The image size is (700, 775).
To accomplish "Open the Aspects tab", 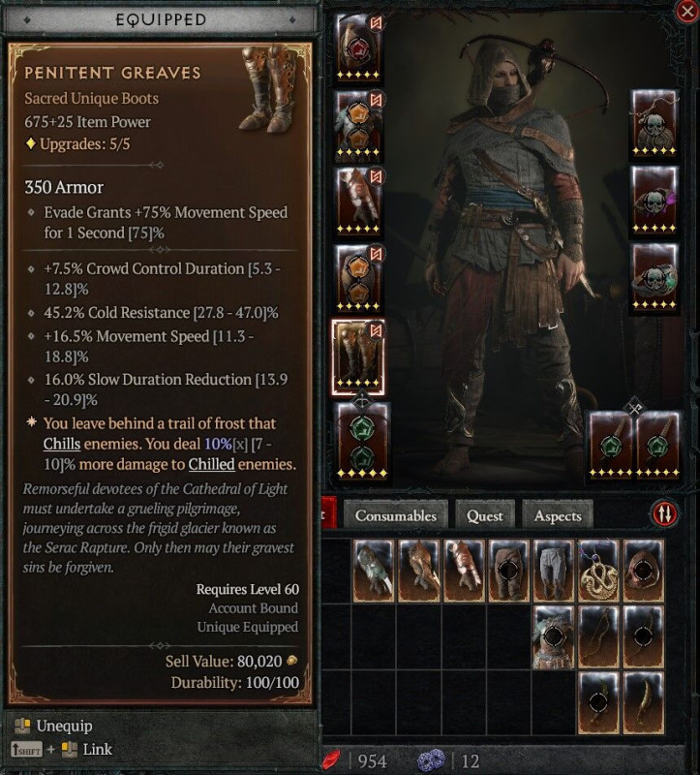I will click(x=558, y=515).
